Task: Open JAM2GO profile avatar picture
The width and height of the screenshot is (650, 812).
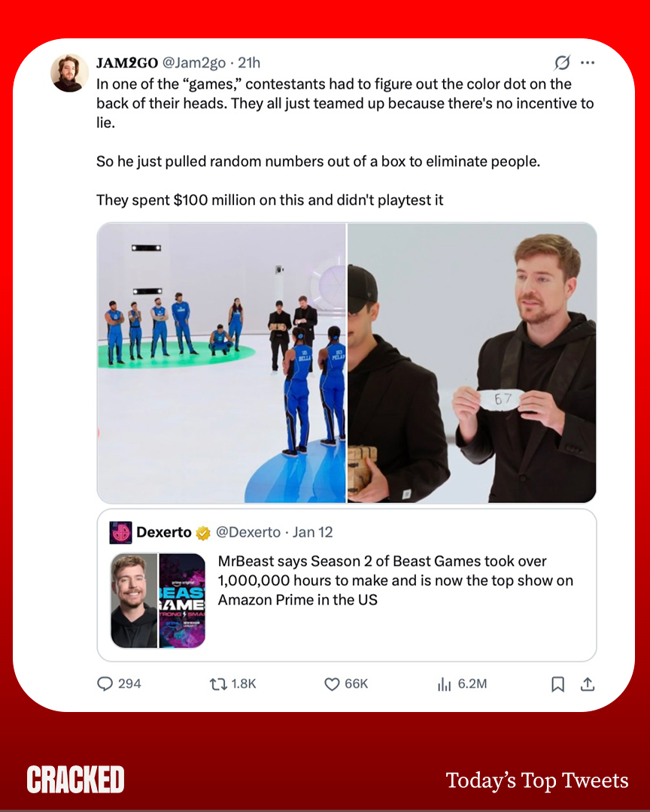Action: tap(69, 72)
